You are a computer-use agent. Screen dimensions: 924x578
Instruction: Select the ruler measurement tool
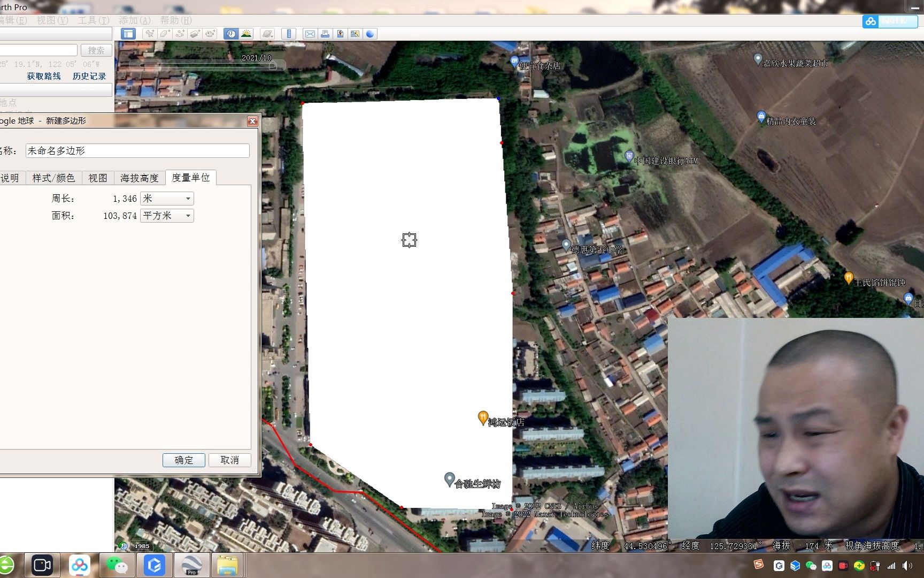point(289,34)
